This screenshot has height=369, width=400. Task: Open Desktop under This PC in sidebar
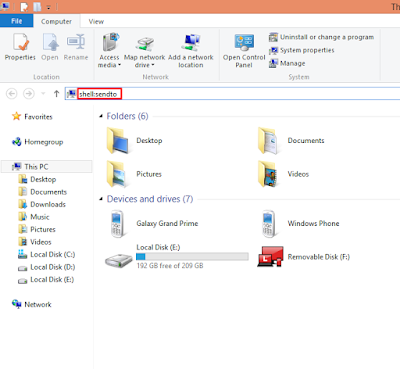coord(37,179)
